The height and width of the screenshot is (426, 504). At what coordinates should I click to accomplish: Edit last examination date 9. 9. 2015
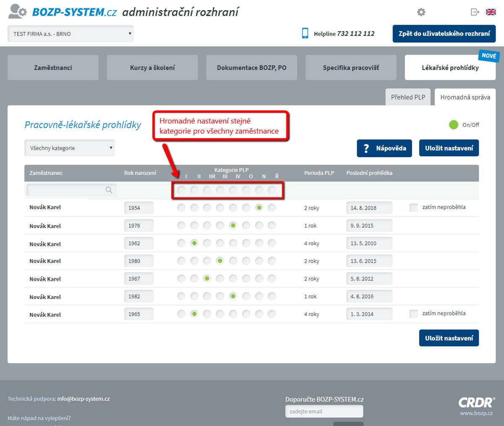coord(370,226)
